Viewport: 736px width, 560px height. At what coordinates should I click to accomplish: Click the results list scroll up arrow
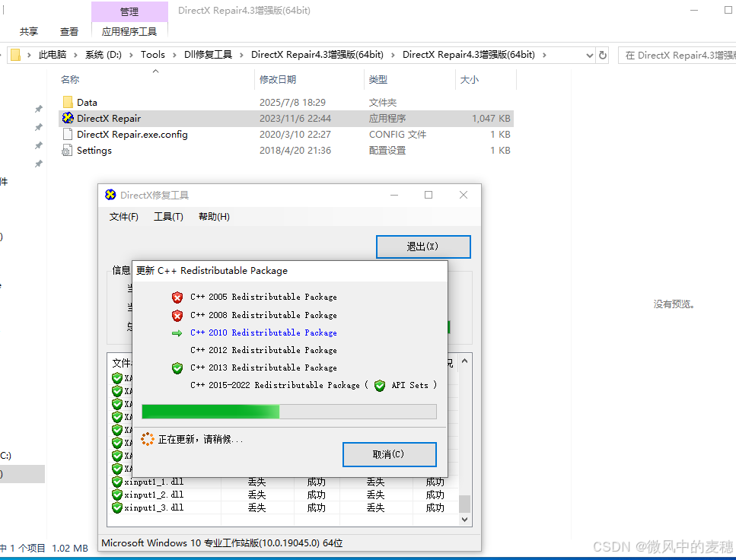465,361
